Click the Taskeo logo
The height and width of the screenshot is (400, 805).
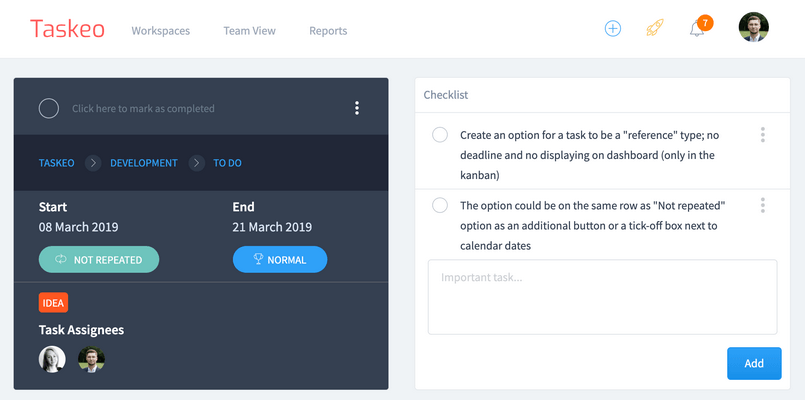click(67, 29)
